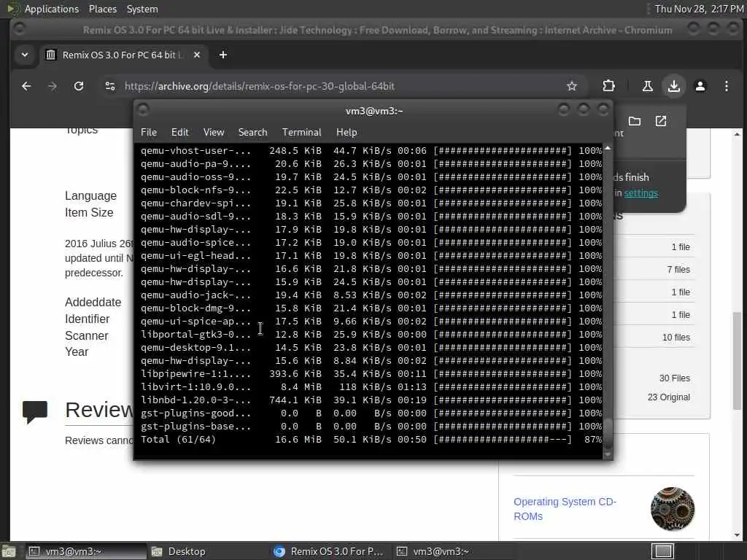747x560 pixels.
Task: Open the Operating System CD-ROMs link
Action: coord(565,509)
